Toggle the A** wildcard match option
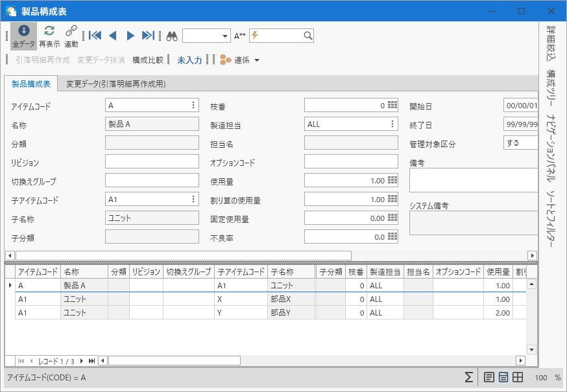The width and height of the screenshot is (567, 392). (240, 36)
